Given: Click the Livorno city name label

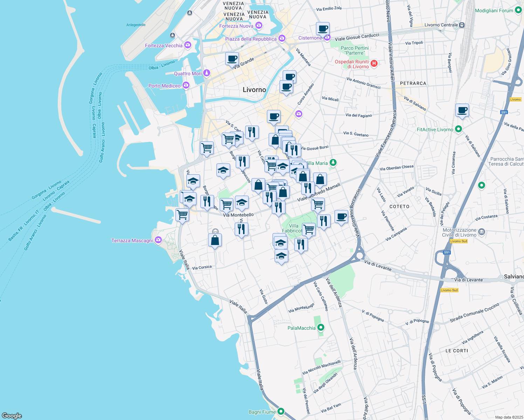Looking at the screenshot, I should pyautogui.click(x=254, y=90).
